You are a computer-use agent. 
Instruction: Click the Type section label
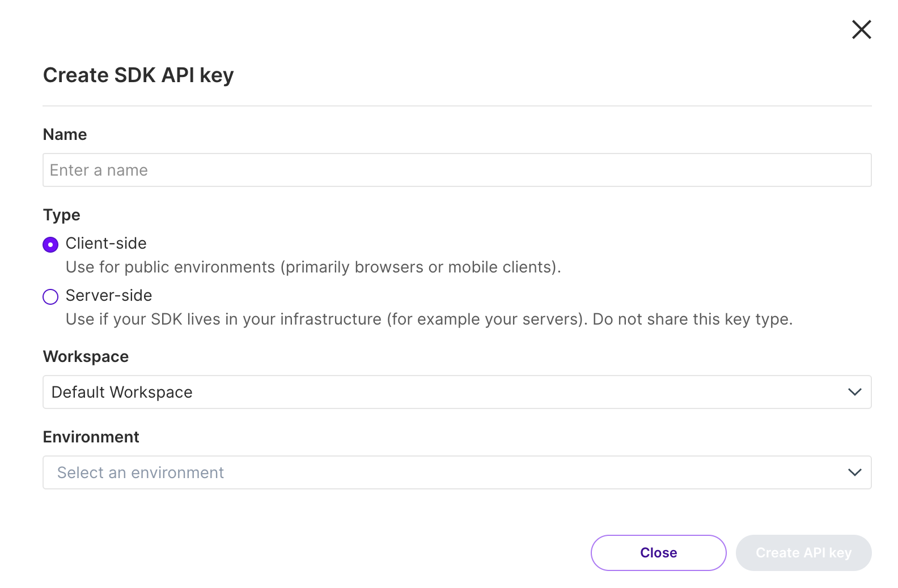pyautogui.click(x=62, y=215)
